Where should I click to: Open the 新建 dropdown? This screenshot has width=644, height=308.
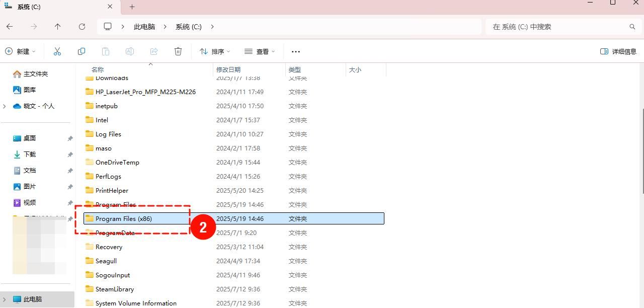pyautogui.click(x=21, y=51)
